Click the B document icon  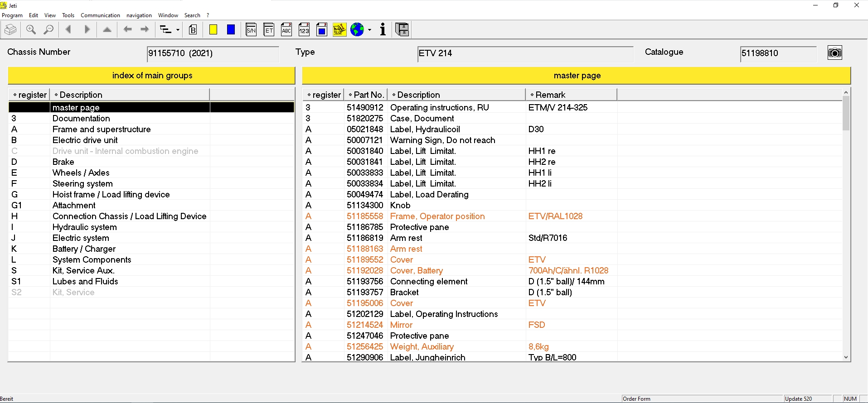coord(193,30)
